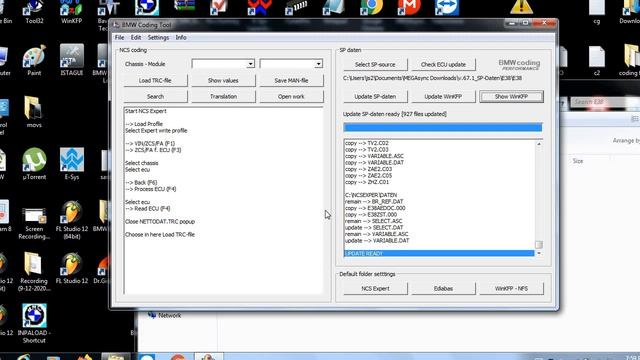Open BMW logo desktop icon at top
Viewport: 640px width, 360px height.
(x=147, y=7)
